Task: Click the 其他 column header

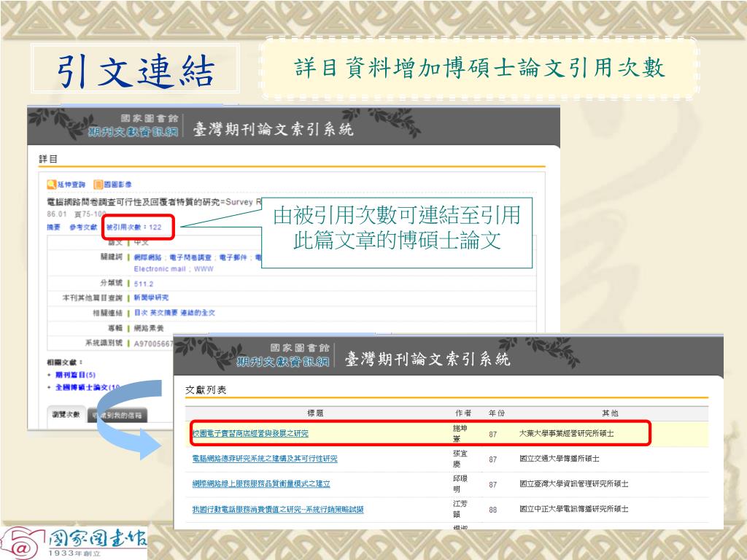Action: tap(610, 413)
